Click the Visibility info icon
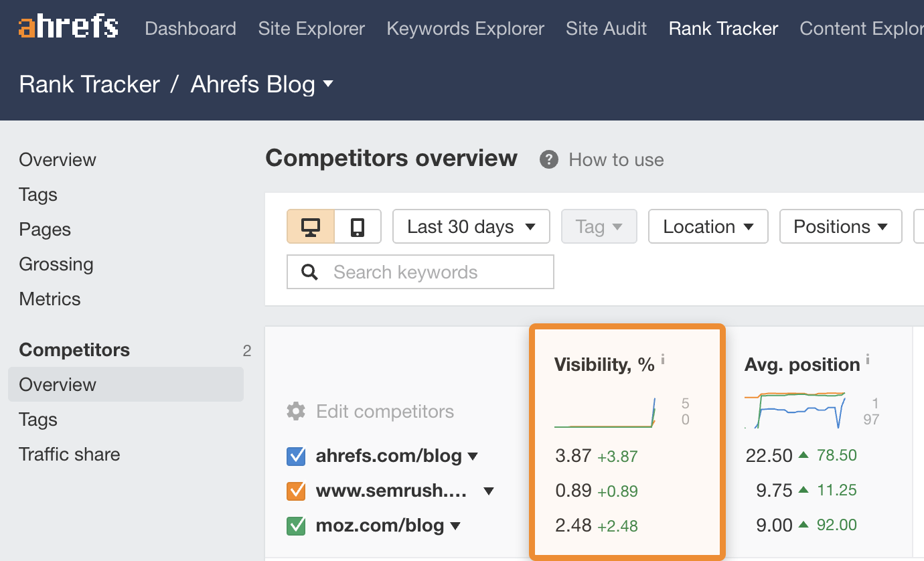The image size is (924, 561). coord(662,359)
